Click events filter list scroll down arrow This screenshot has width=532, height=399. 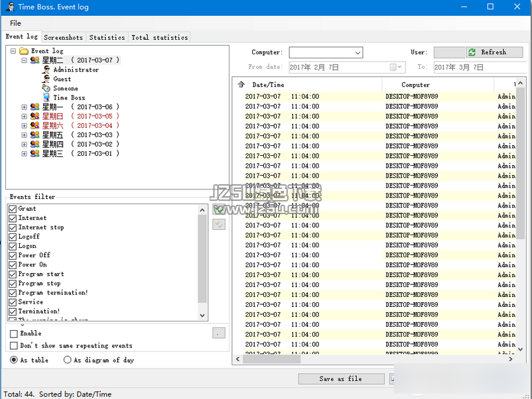(202, 315)
